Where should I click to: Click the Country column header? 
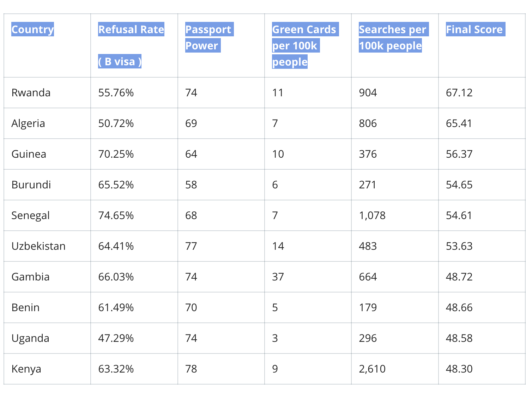(x=32, y=30)
